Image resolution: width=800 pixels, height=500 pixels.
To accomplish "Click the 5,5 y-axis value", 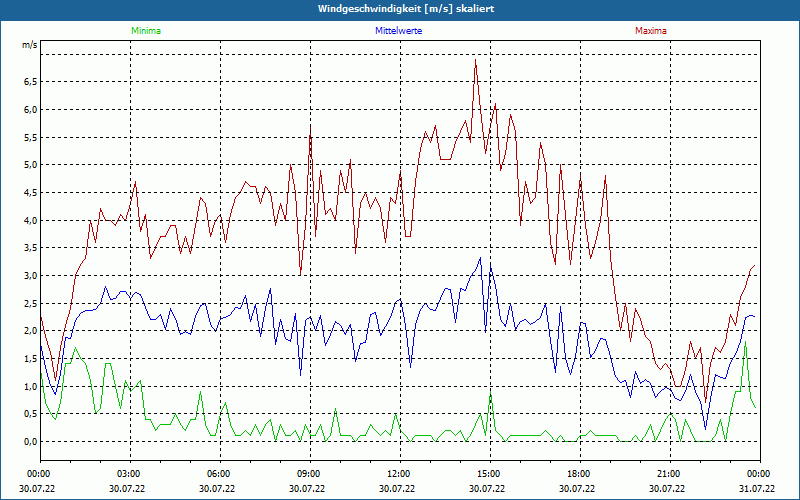I will pyautogui.click(x=31, y=137).
